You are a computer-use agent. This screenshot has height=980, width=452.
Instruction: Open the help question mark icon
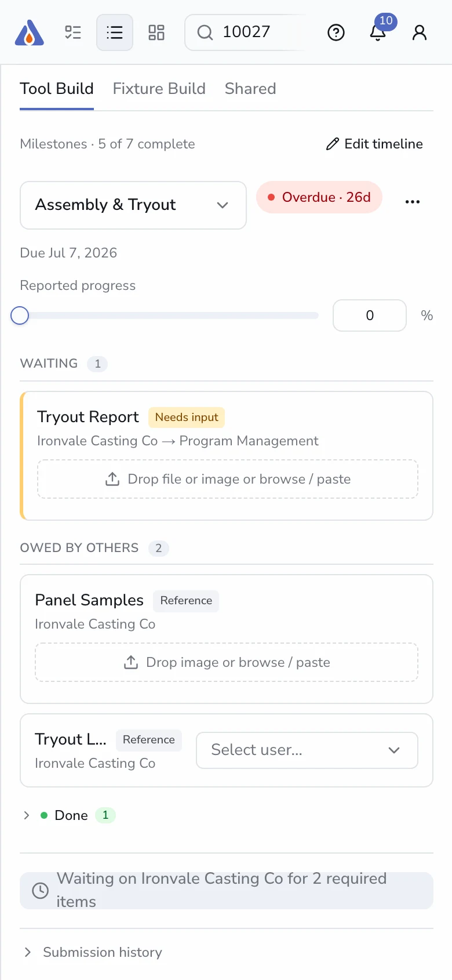click(x=336, y=32)
